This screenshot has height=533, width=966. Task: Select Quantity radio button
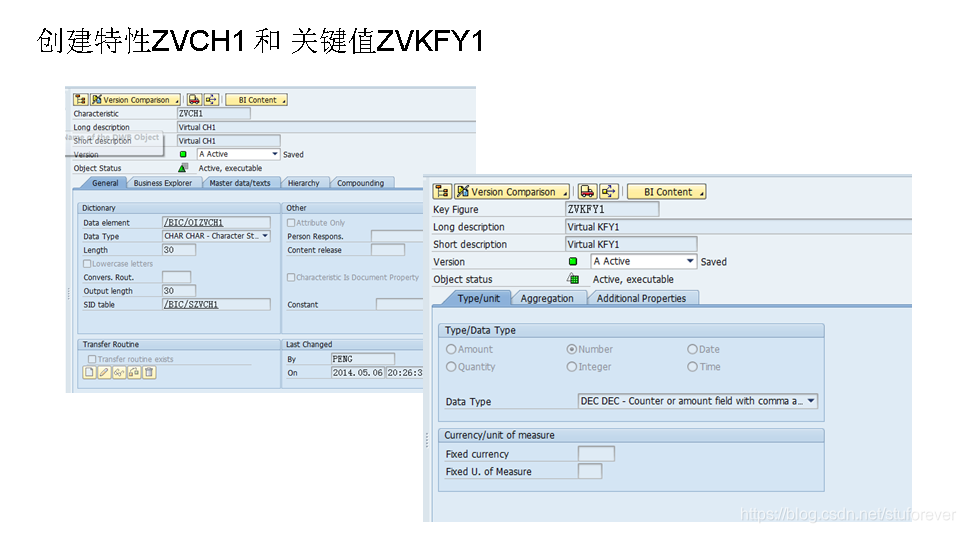pyautogui.click(x=451, y=367)
